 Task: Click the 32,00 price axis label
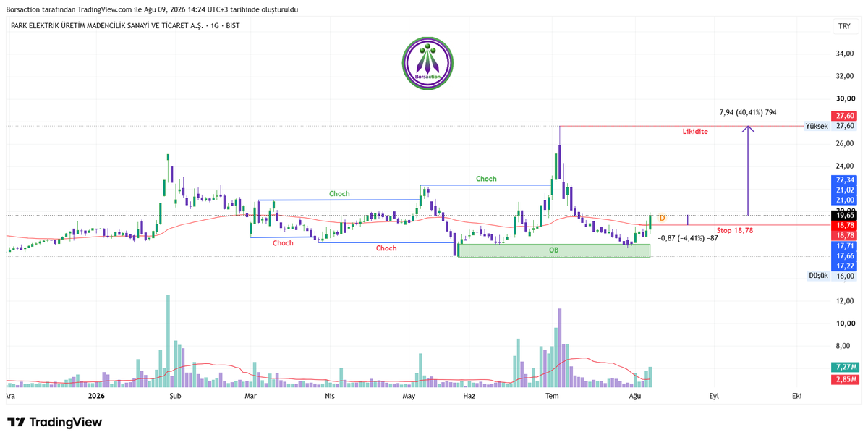coord(845,76)
